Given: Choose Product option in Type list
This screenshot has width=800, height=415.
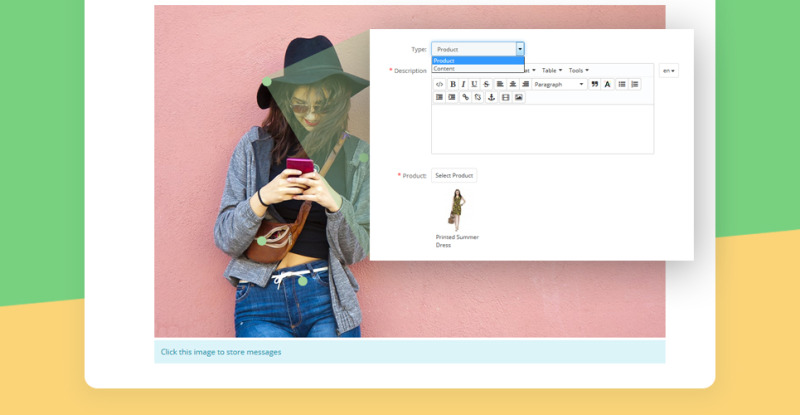Looking at the screenshot, I should pyautogui.click(x=478, y=60).
